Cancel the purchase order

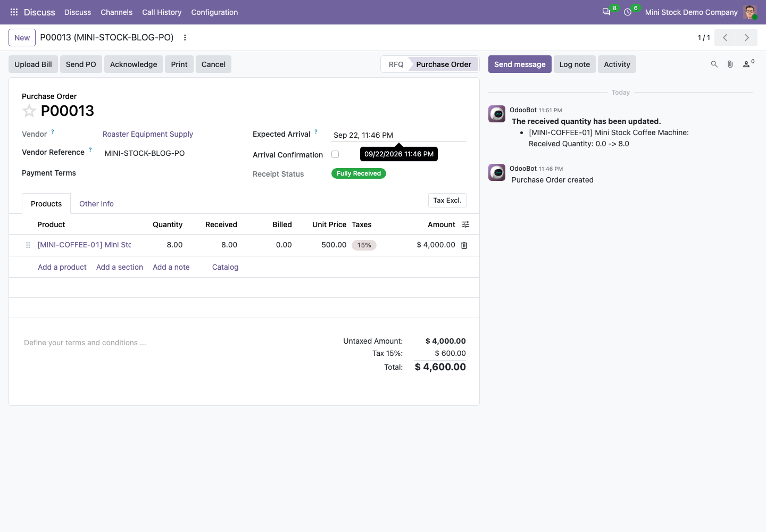[213, 64]
